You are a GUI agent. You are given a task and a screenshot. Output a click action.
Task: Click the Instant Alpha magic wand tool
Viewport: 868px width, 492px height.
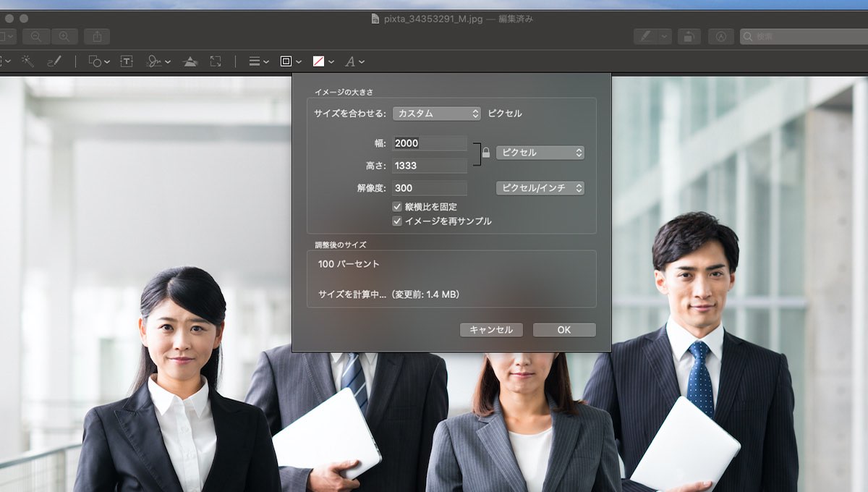[27, 61]
